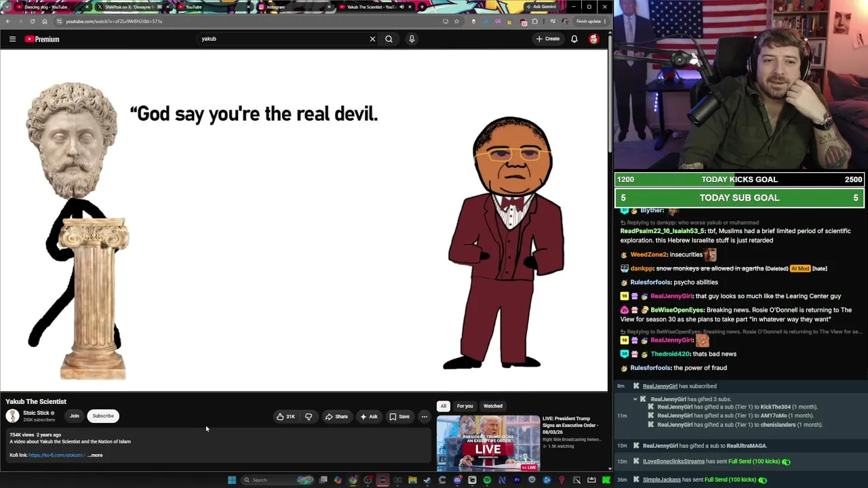The width and height of the screenshot is (868, 488).
Task: Select the For you chip
Action: click(x=465, y=406)
